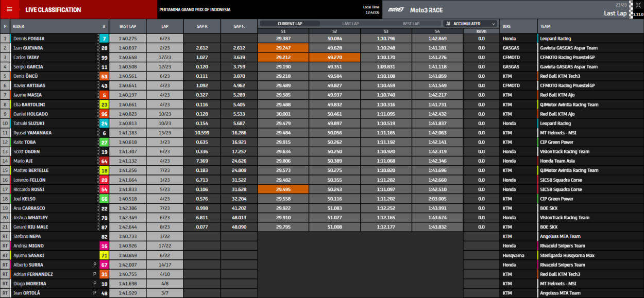Click the pit 'P' marker for Adrian Fernandez
The width and height of the screenshot is (644, 298).
pyautogui.click(x=95, y=274)
